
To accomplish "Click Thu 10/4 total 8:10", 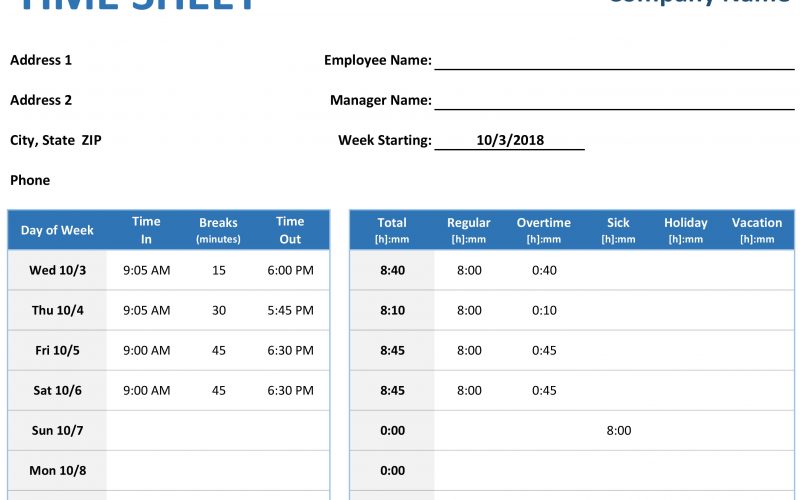I will tap(392, 310).
